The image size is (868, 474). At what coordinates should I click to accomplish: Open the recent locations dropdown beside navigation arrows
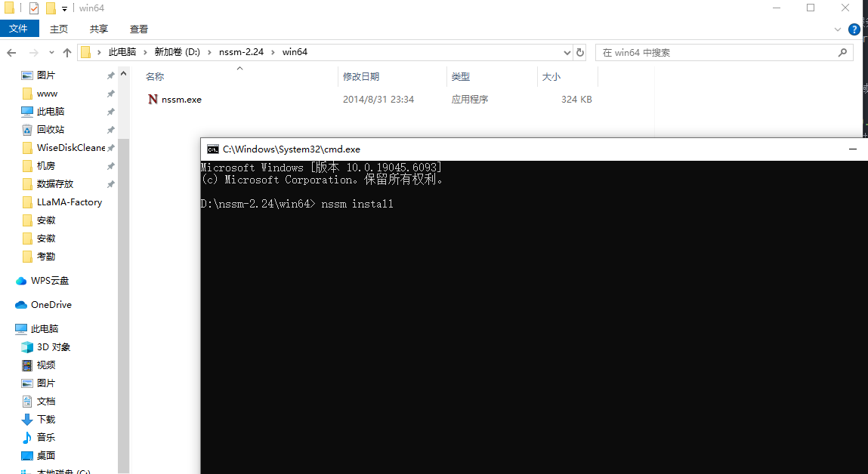point(51,52)
